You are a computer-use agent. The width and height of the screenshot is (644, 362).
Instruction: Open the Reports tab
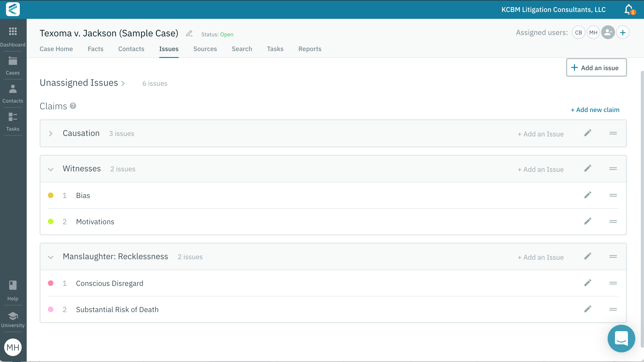pos(310,49)
